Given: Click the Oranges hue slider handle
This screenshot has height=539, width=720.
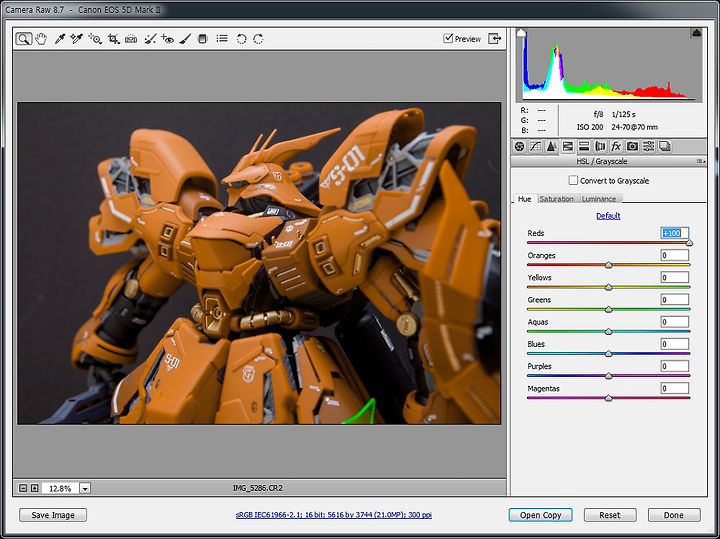Looking at the screenshot, I should click(x=608, y=265).
